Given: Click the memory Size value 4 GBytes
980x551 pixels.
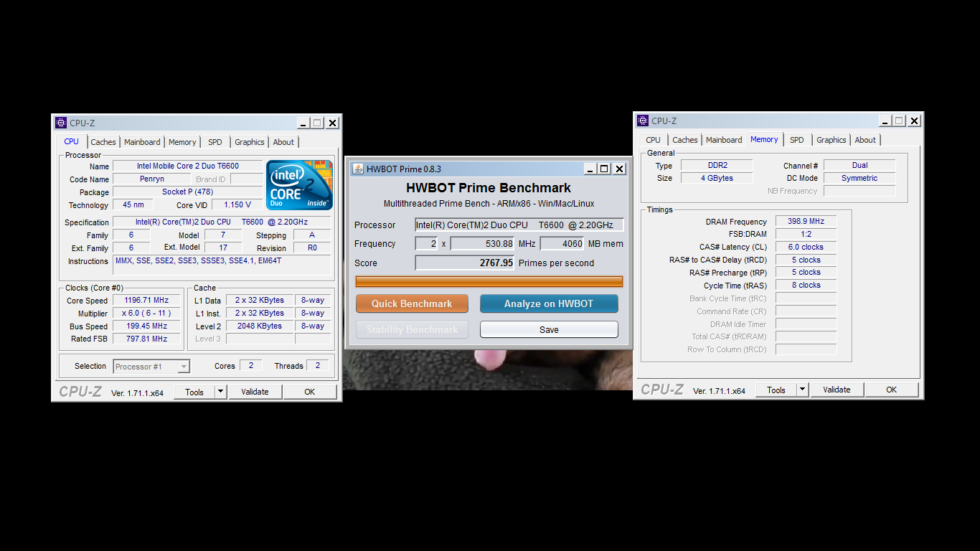Looking at the screenshot, I should [717, 179].
